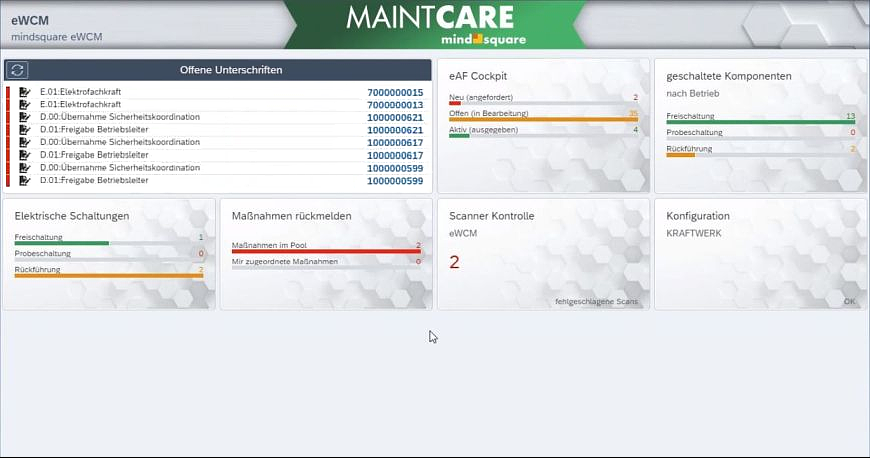Select E.01:Elektrofachkraft text for 7000000015
The width and height of the screenshot is (870, 458).
click(80, 92)
